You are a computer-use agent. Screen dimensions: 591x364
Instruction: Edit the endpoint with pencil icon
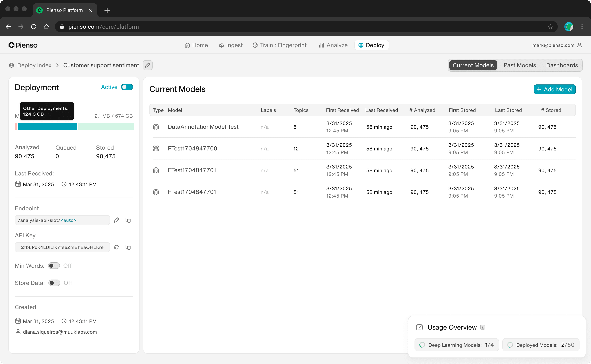116,220
